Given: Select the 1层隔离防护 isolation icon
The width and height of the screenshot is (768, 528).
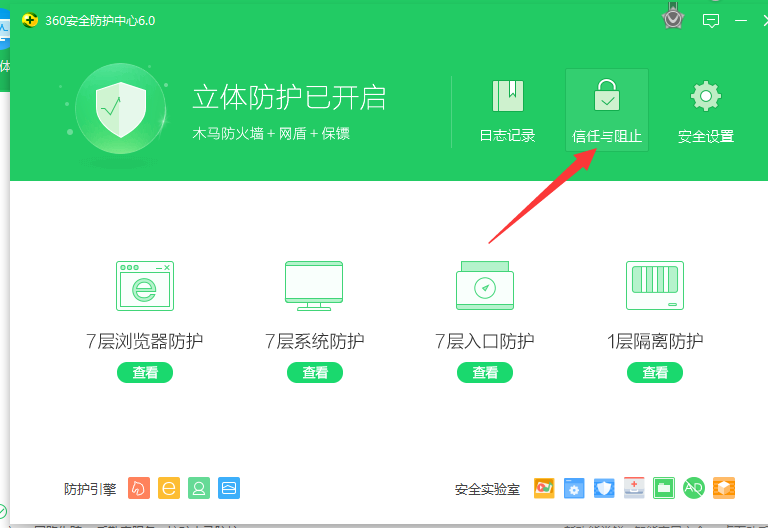Looking at the screenshot, I should [x=655, y=285].
